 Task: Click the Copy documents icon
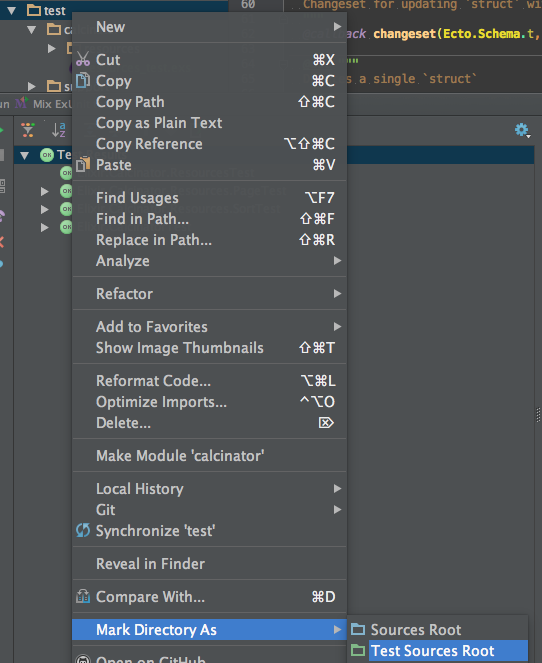[83, 80]
